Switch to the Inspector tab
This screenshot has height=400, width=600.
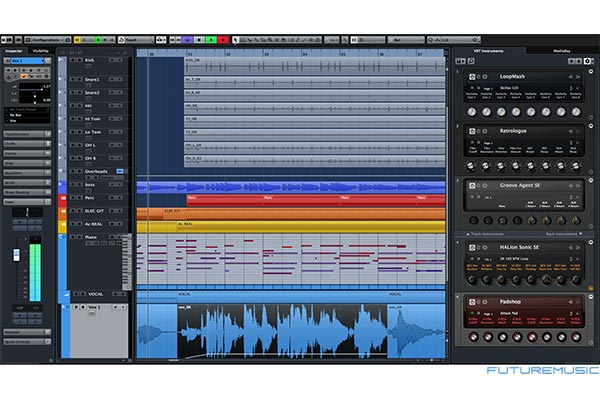tap(14, 51)
